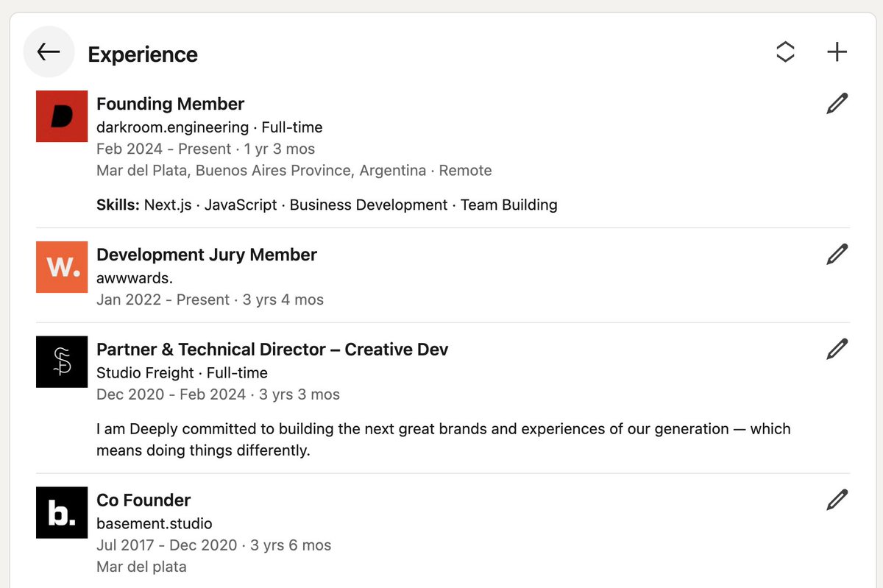Open the Development Jury Member title
Image resolution: width=883 pixels, height=588 pixels.
pos(207,255)
